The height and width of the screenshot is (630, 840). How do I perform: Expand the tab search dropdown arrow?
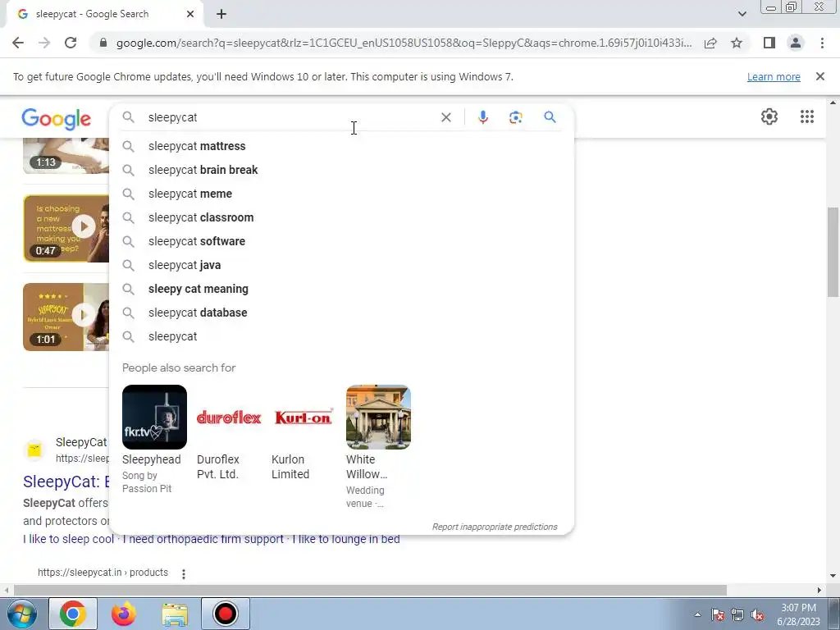[x=742, y=14]
